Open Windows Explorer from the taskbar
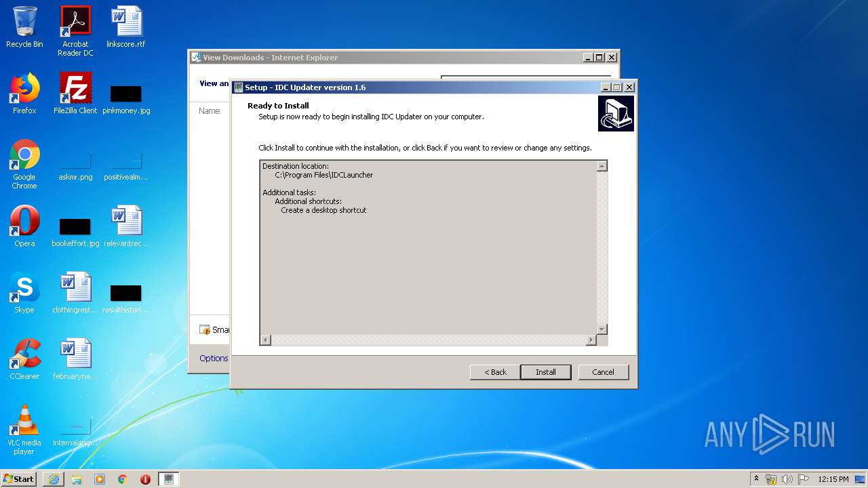 pos(77,479)
